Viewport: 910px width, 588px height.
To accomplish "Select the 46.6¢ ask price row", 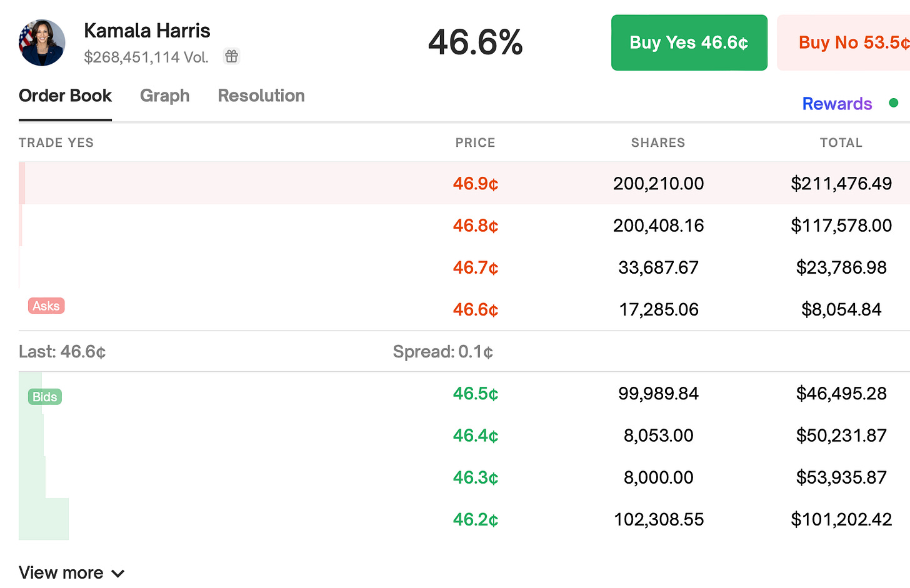I will 464,309.
